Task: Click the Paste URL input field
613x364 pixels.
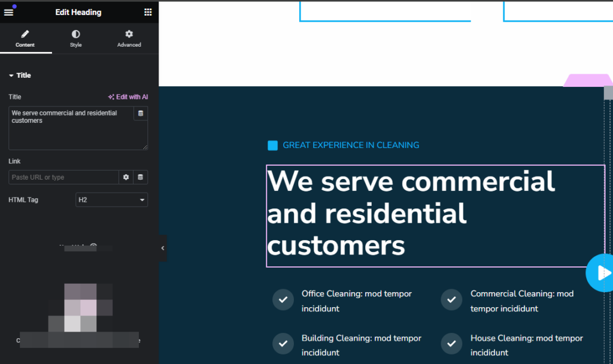Action: (x=63, y=177)
